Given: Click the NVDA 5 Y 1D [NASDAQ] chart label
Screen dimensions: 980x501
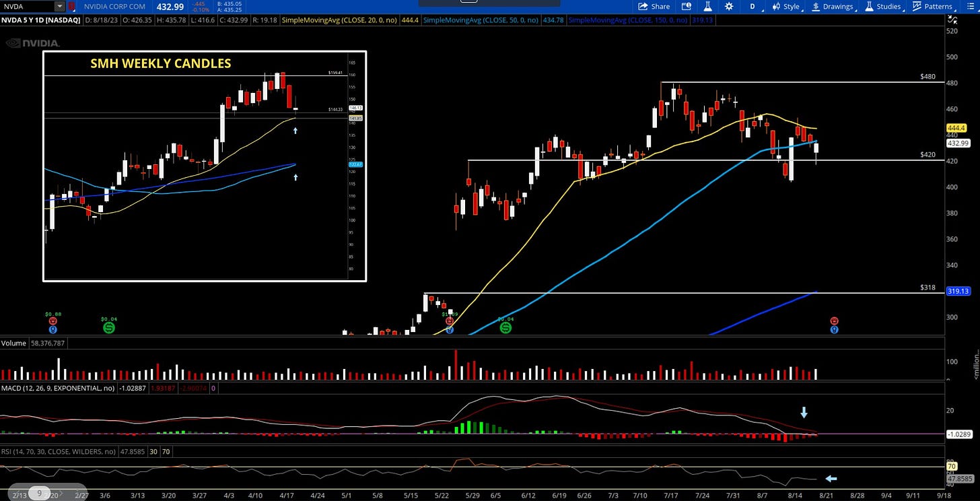Looking at the screenshot, I should 41,20.
